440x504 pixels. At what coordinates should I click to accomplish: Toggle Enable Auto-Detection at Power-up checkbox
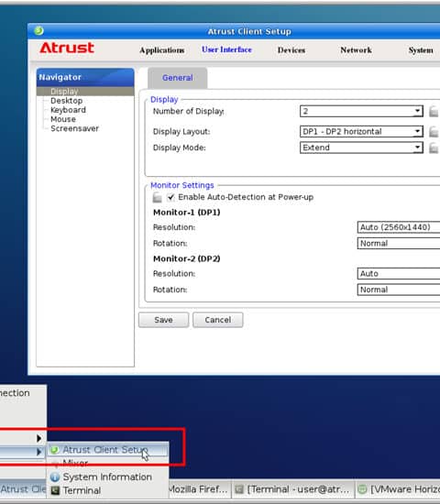click(x=170, y=197)
